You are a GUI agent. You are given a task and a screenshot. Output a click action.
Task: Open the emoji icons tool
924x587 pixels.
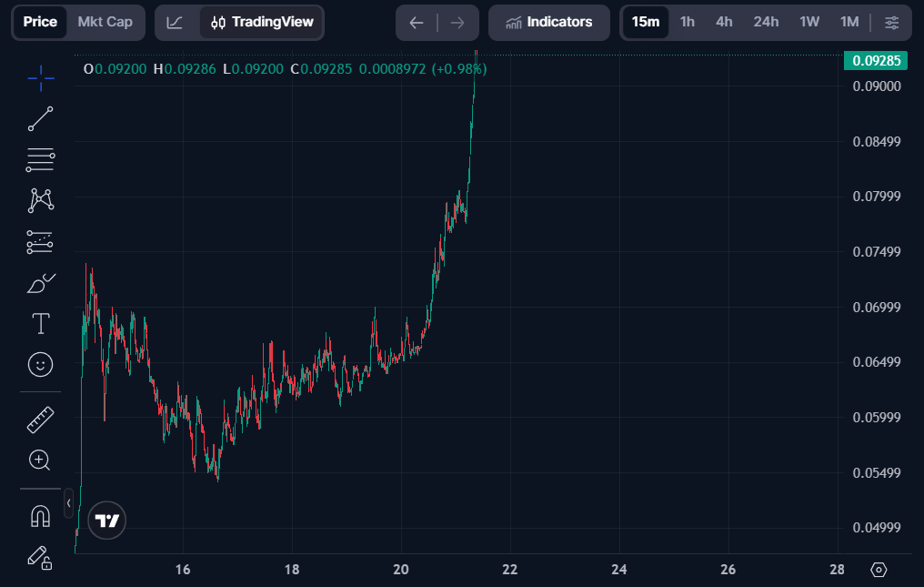41,365
